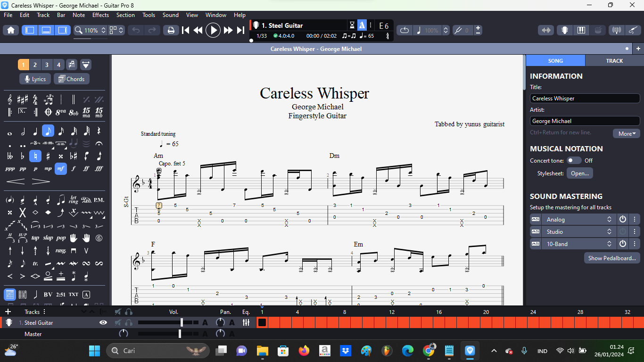Apply let ring effect
The image size is (644, 362).
[74, 200]
